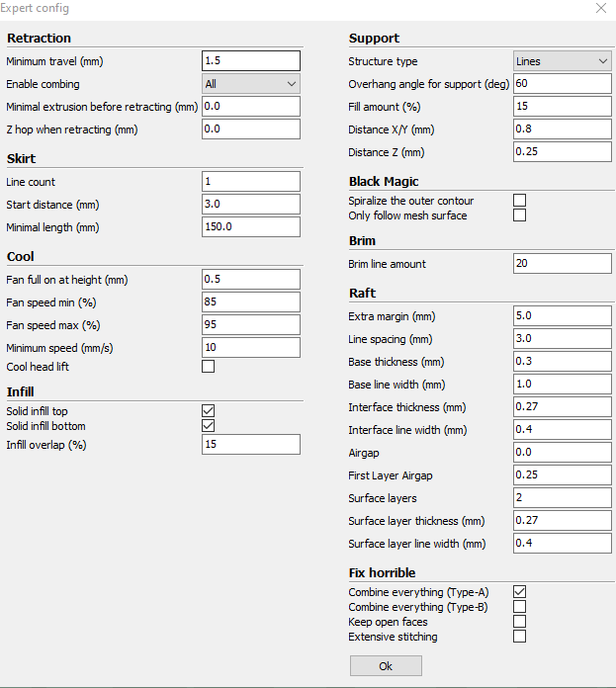Image resolution: width=616 pixels, height=688 pixels.
Task: Close the Expert config dialog
Action: tap(600, 9)
